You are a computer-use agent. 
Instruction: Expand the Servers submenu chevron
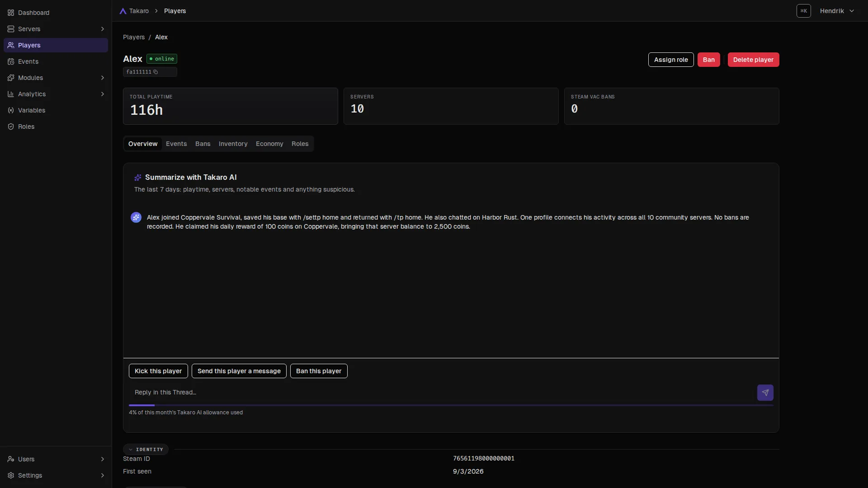pyautogui.click(x=103, y=29)
